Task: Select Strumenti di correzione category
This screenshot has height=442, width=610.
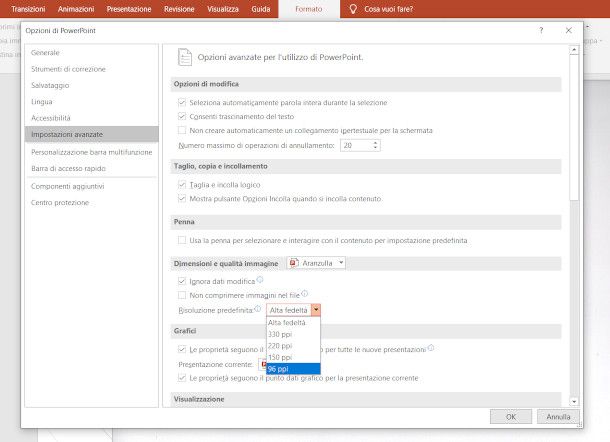Action: pos(92,69)
